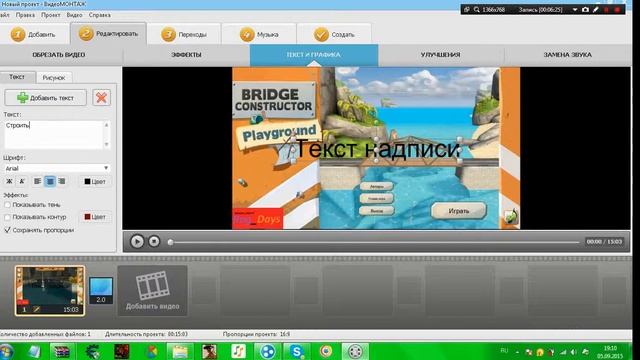Open the black text Цвет picker

(95, 182)
